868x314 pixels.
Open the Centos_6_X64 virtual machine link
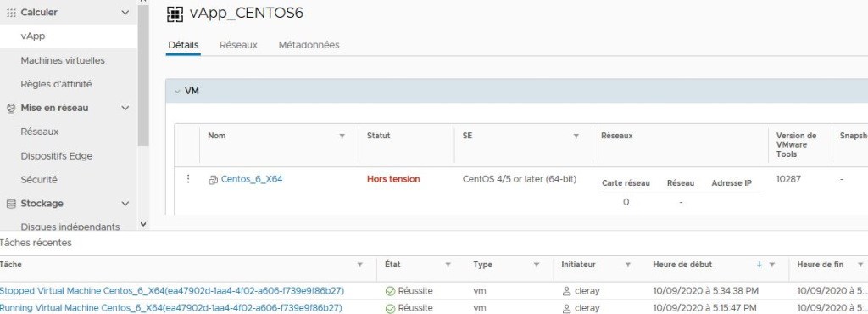click(251, 179)
